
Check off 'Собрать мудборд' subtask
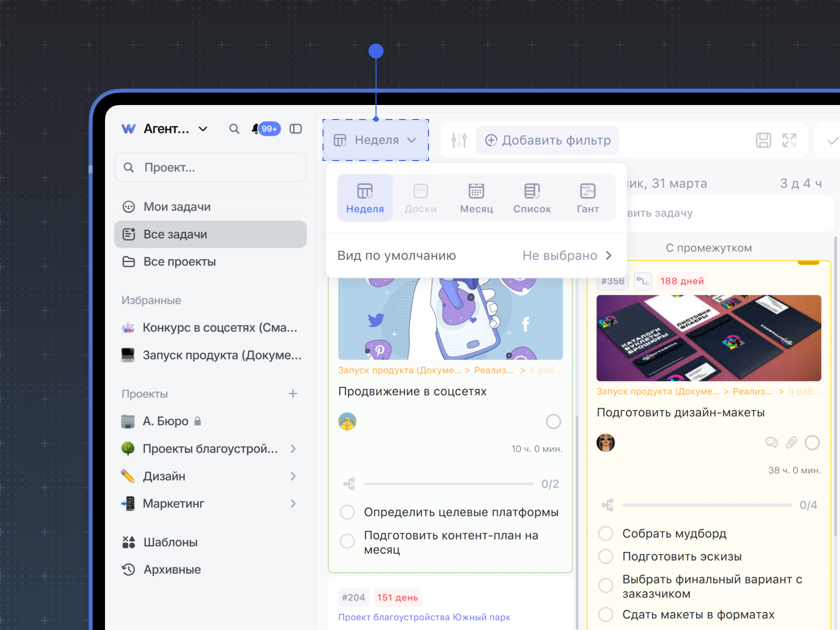[606, 533]
